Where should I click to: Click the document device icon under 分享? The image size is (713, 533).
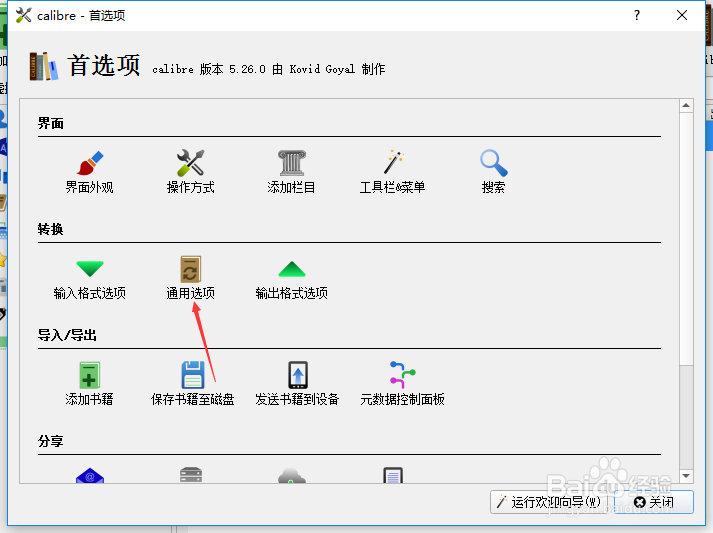pyautogui.click(x=393, y=475)
